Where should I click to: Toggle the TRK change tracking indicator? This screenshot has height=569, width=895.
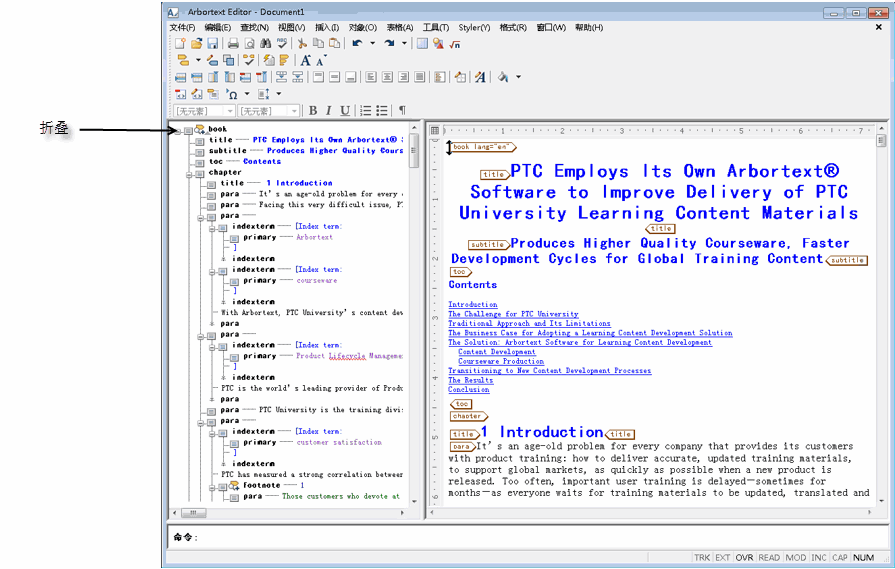(x=702, y=558)
